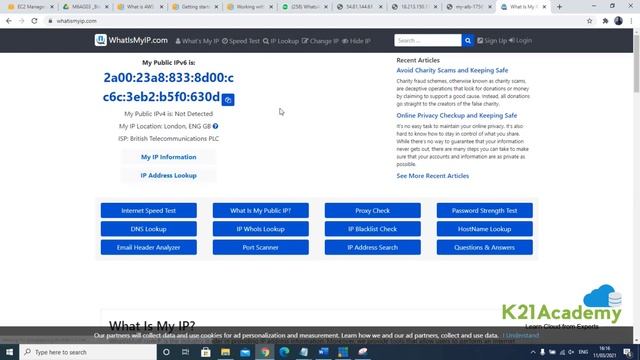Go back with browser back arrow
This screenshot has width=640, height=360.
pos(9,21)
